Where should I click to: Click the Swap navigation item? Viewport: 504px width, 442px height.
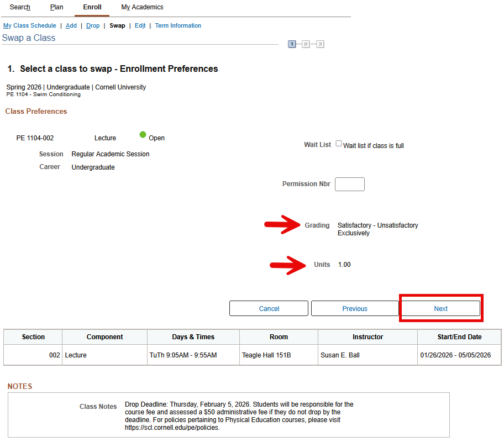pos(117,25)
